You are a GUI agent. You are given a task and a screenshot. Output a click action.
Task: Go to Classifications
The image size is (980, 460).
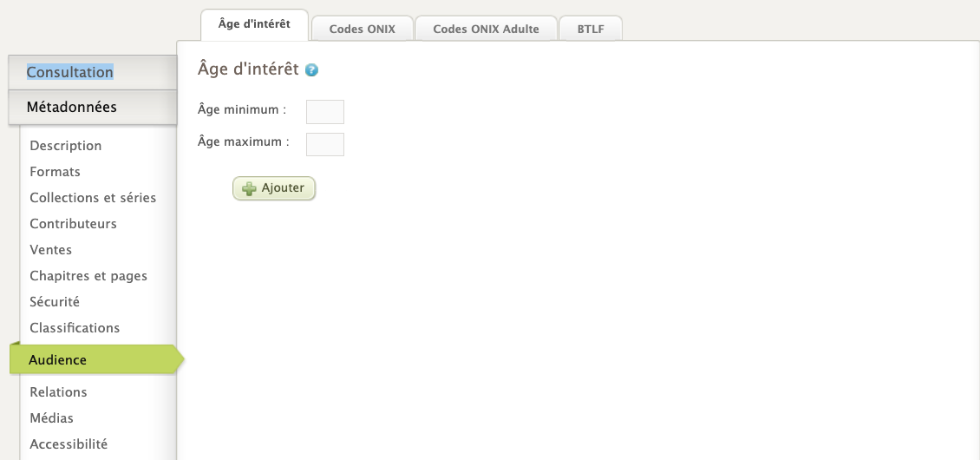[x=75, y=328]
